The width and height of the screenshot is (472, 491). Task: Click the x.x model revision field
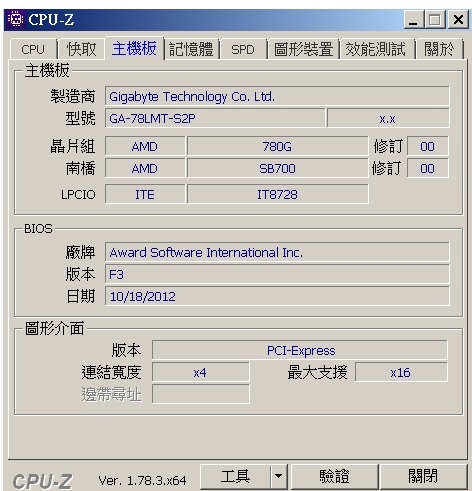pyautogui.click(x=388, y=118)
